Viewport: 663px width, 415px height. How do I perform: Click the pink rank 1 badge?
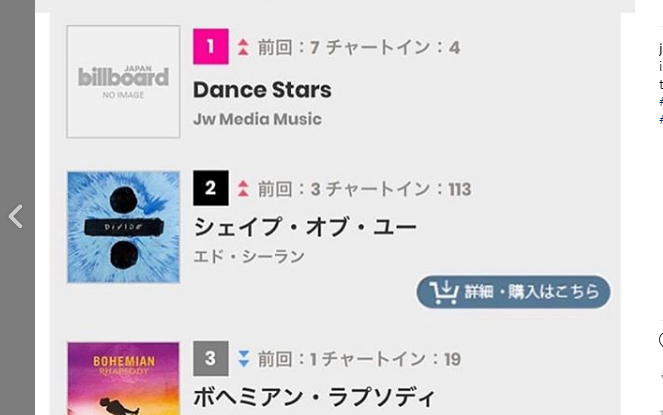(211, 47)
